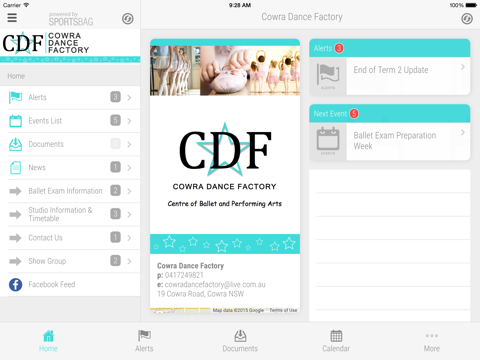Switch to the Calendar tab
Screen dimensions: 480x360
pyautogui.click(x=336, y=341)
